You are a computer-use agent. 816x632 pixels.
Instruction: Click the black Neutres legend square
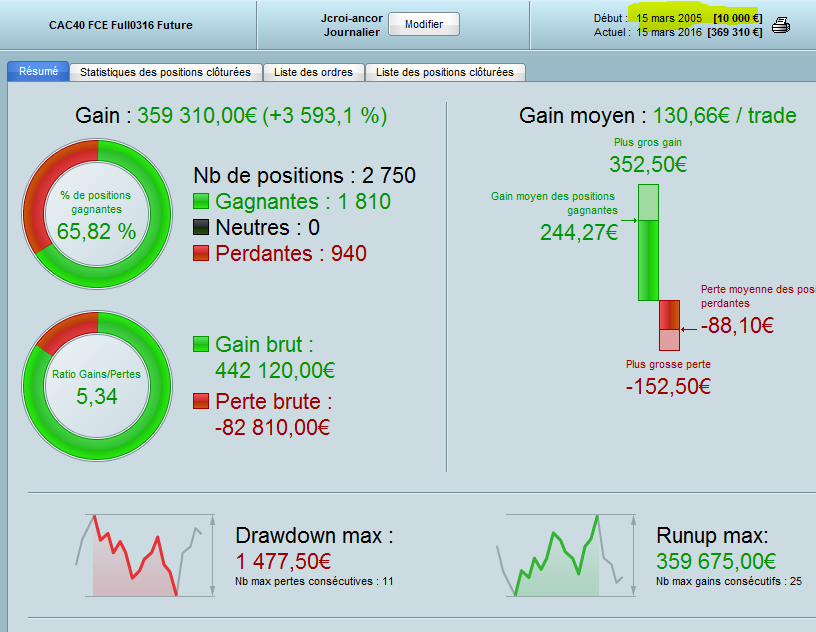[201, 228]
